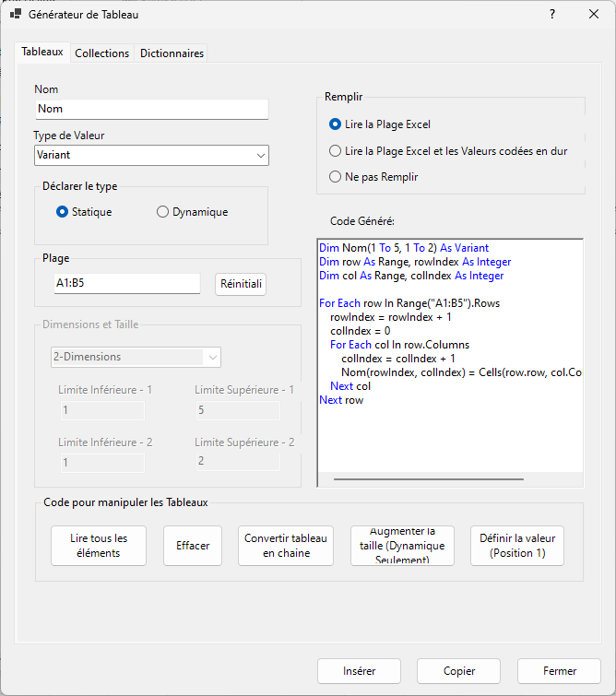Image resolution: width=616 pixels, height=696 pixels.
Task: Click Définir la valeur (Position 1) button
Action: pyautogui.click(x=517, y=546)
